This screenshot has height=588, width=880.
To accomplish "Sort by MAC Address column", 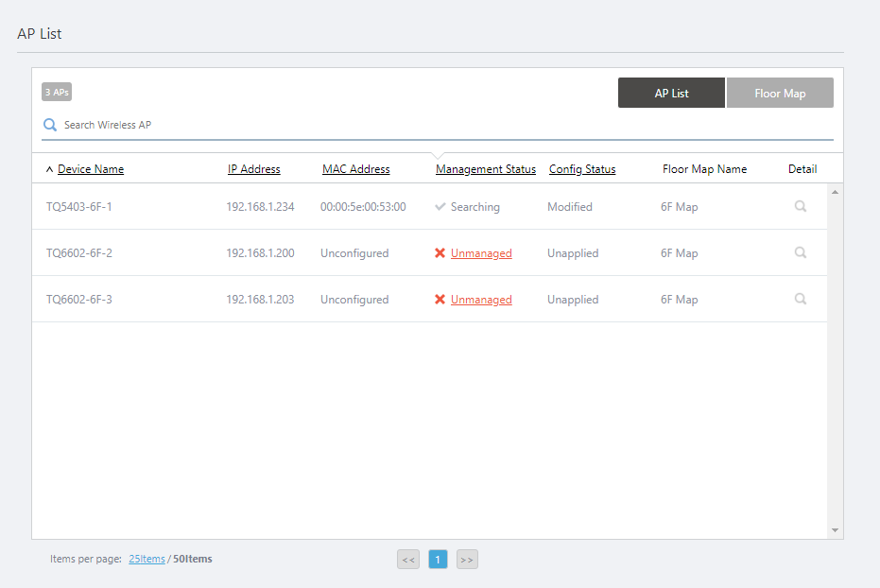I will [355, 169].
